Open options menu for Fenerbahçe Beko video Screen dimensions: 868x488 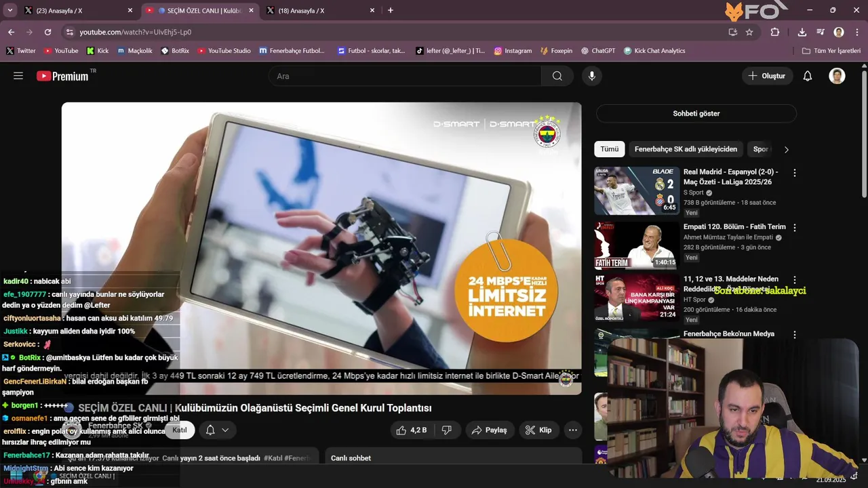click(x=795, y=335)
